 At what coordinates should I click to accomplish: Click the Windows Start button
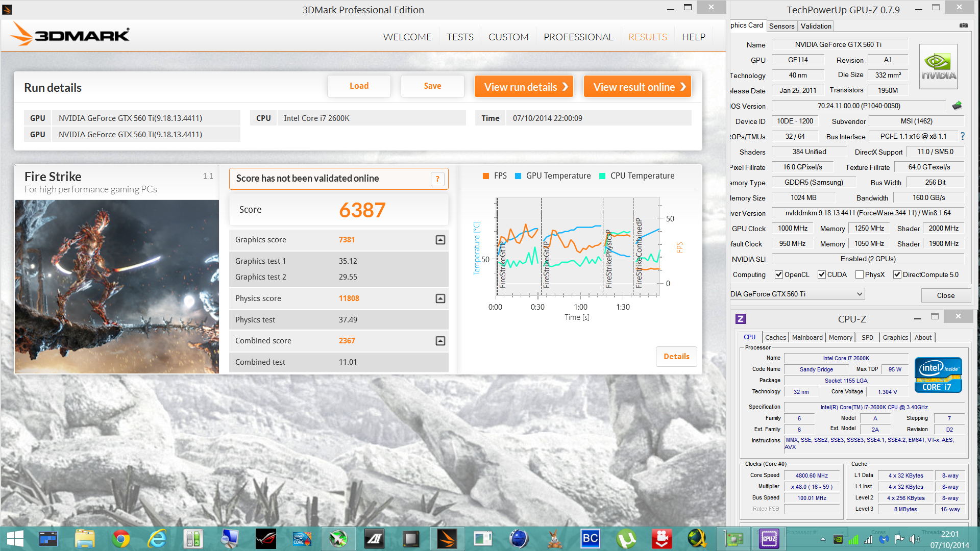click(15, 539)
